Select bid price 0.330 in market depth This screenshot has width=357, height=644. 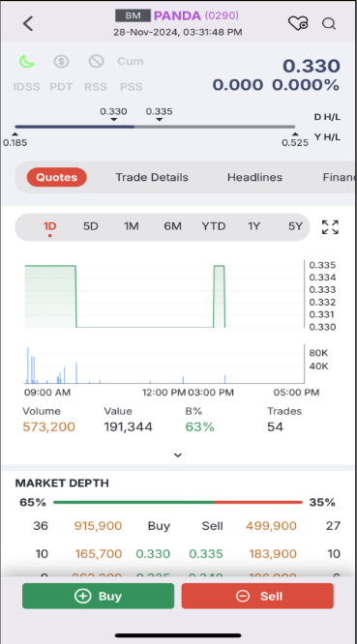[x=153, y=554]
